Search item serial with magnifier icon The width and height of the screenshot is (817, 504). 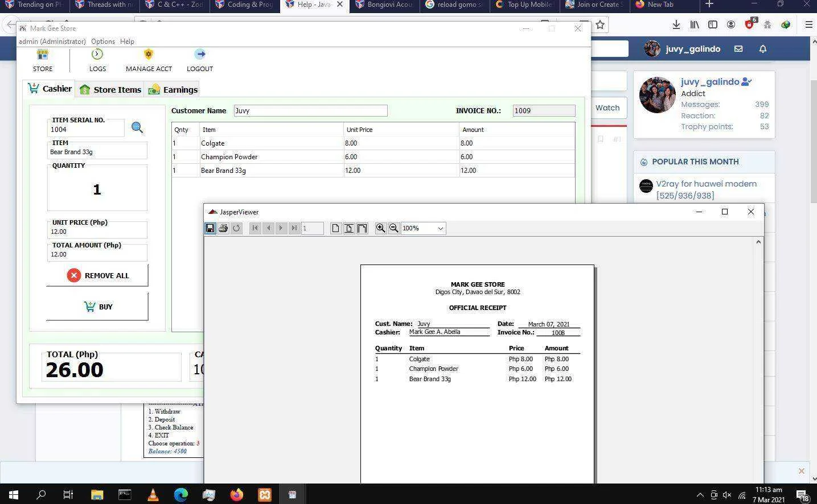pyautogui.click(x=137, y=127)
